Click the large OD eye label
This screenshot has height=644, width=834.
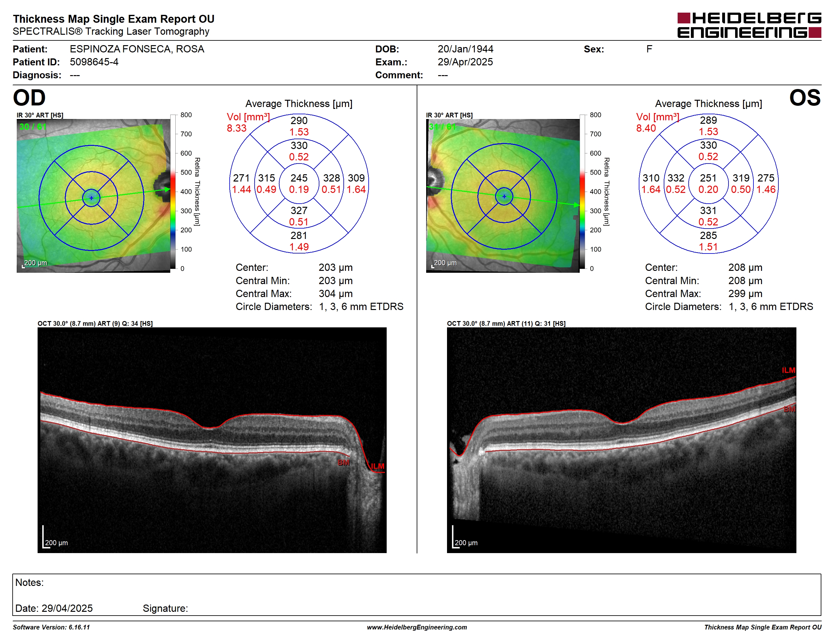(x=29, y=98)
